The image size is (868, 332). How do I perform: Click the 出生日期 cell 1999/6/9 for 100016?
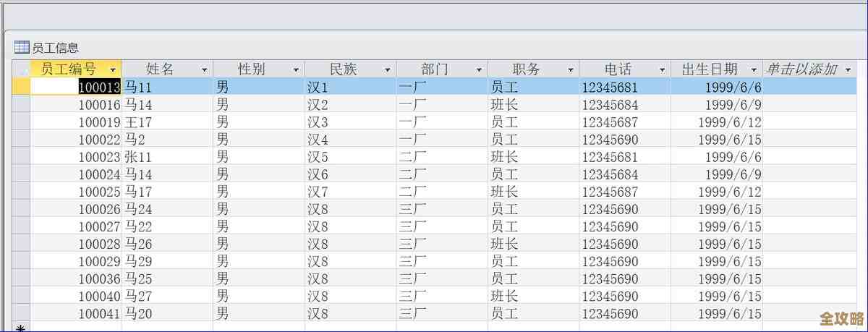point(716,104)
